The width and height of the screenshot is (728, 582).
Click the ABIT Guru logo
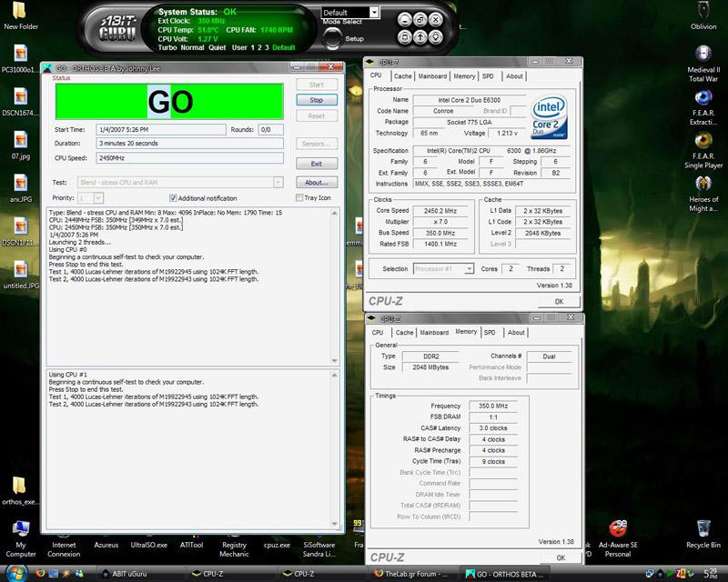118,29
